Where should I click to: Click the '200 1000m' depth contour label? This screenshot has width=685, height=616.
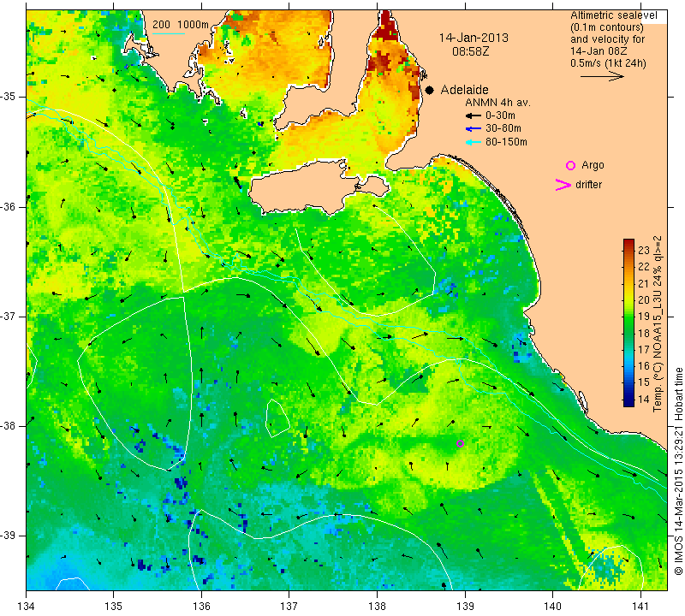point(181,25)
